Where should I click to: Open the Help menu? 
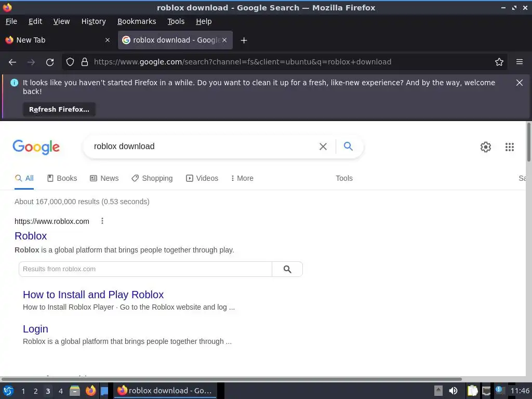[204, 21]
